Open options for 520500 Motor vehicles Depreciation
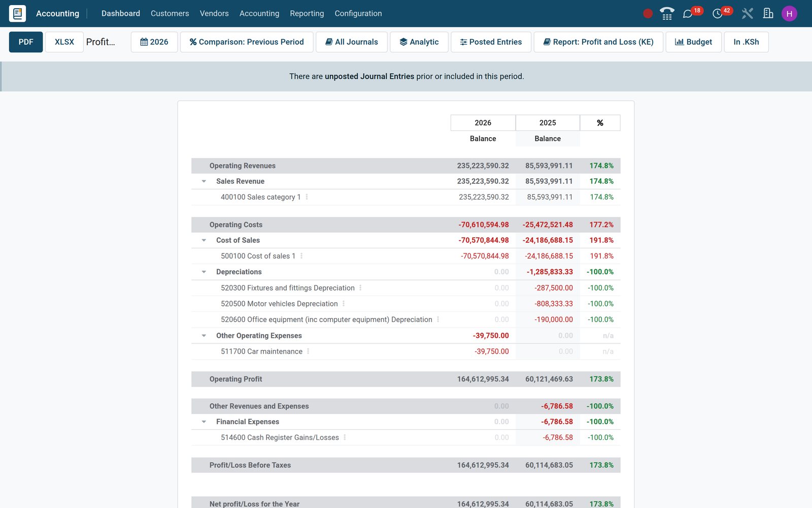 point(344,304)
